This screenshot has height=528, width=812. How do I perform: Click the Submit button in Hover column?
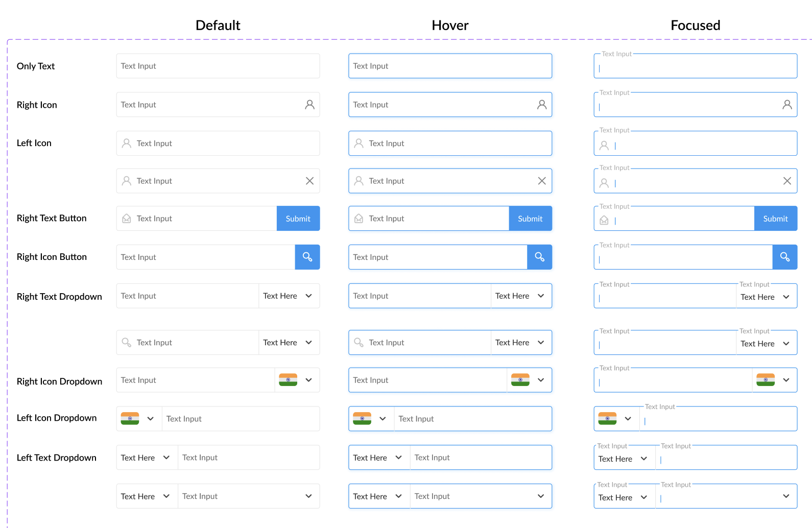pyautogui.click(x=531, y=219)
